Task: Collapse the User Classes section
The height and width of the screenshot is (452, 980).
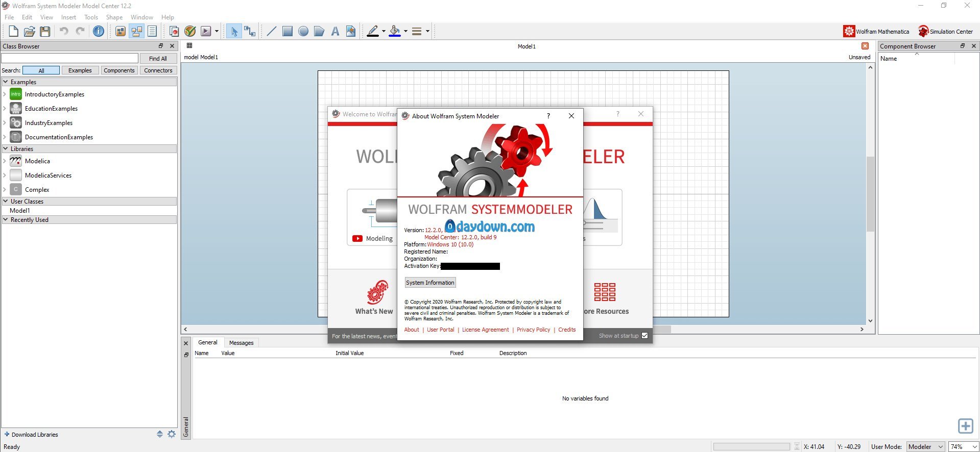Action: (x=6, y=201)
